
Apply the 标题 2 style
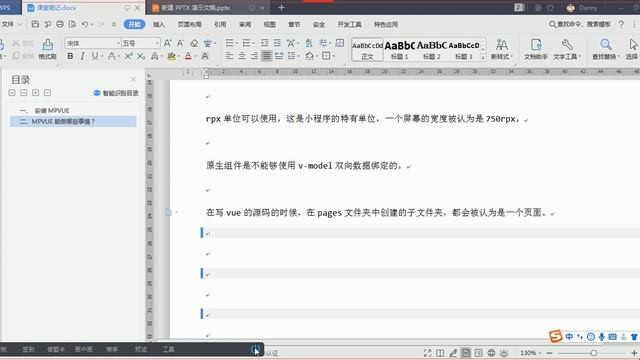(432, 50)
